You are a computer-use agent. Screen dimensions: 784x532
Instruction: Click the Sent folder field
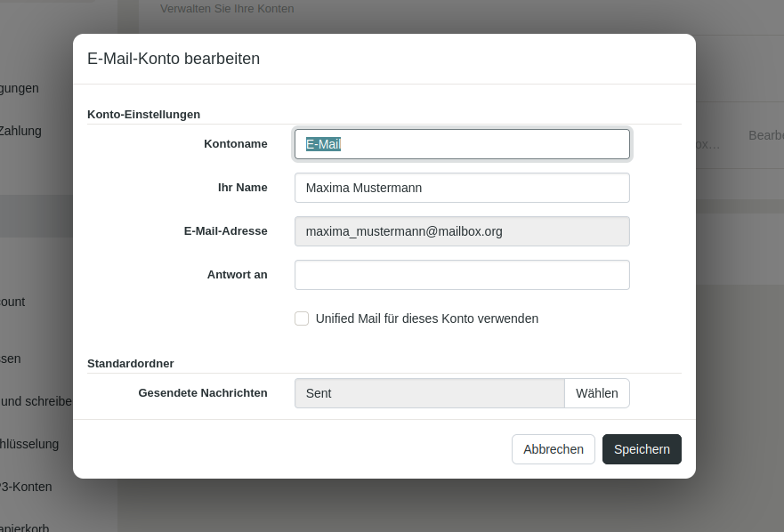429,393
